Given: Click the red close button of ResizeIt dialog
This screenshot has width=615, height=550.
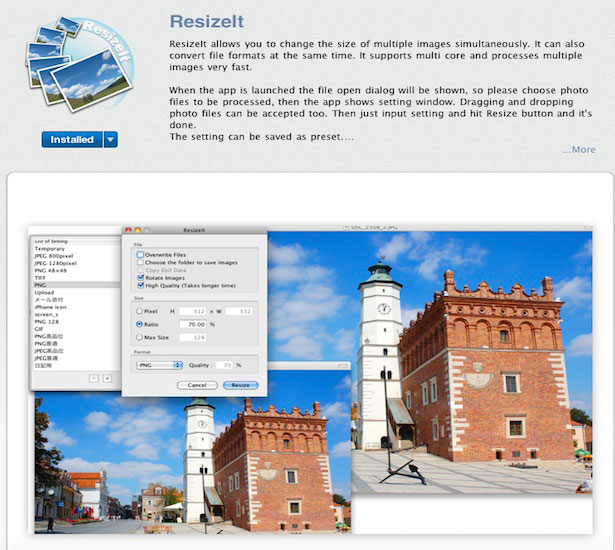Looking at the screenshot, I should (x=128, y=230).
